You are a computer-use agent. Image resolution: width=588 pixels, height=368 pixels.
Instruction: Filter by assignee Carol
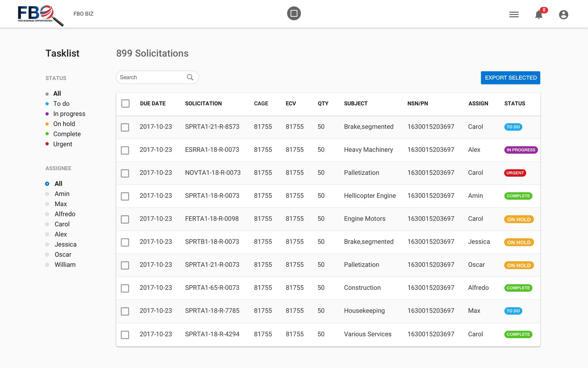(62, 224)
